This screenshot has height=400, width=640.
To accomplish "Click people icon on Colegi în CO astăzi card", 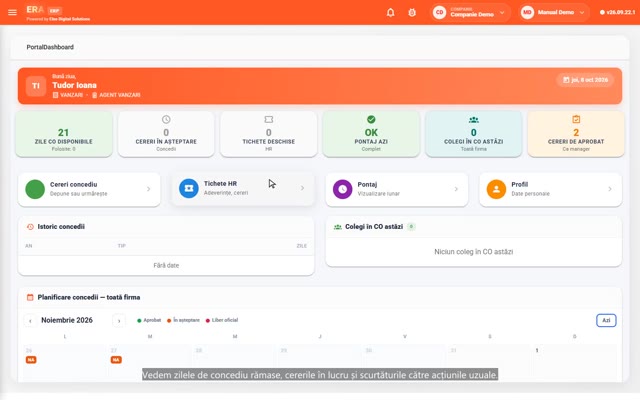I will pos(473,120).
